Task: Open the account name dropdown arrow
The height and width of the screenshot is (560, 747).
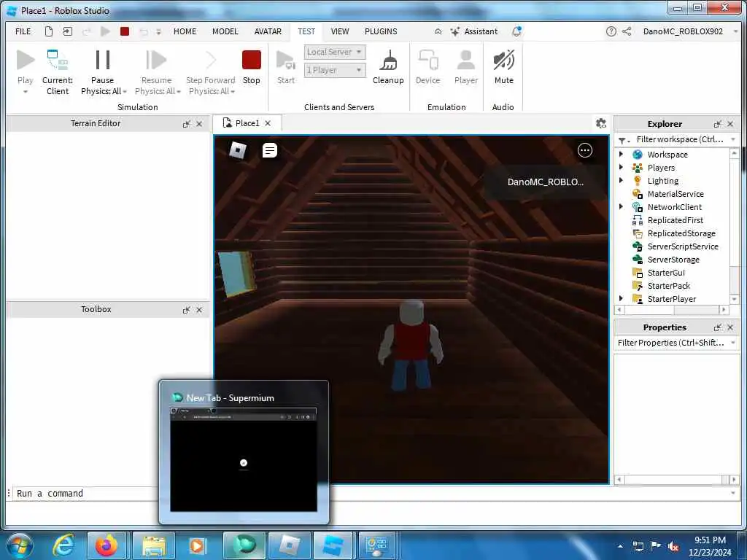Action: pyautogui.click(x=735, y=31)
